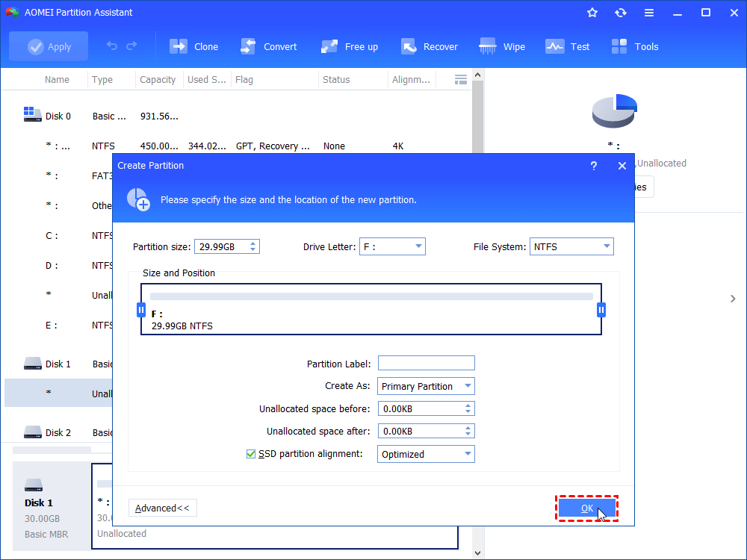Open the File System dropdown
747x560 pixels.
click(571, 246)
